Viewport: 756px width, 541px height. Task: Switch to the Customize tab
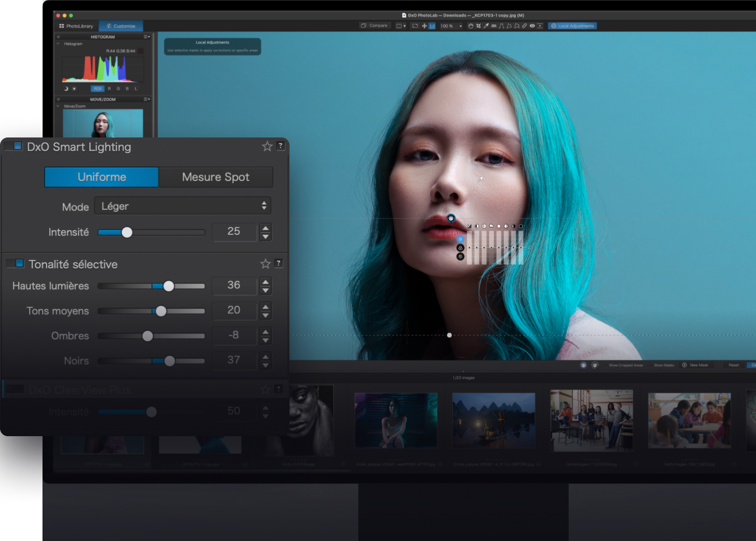121,26
